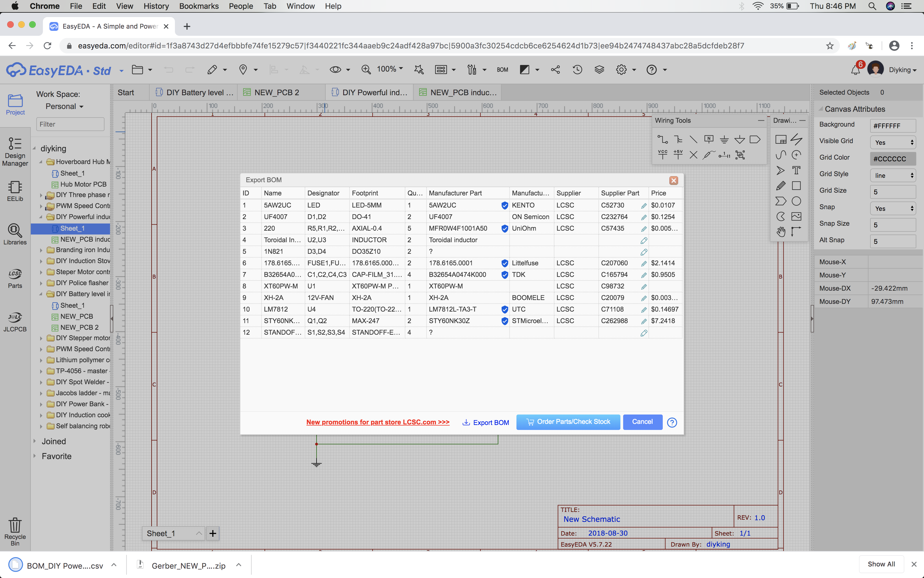This screenshot has width=924, height=578.
Task: Select the Text tool in Drawing Tools
Action: [796, 170]
